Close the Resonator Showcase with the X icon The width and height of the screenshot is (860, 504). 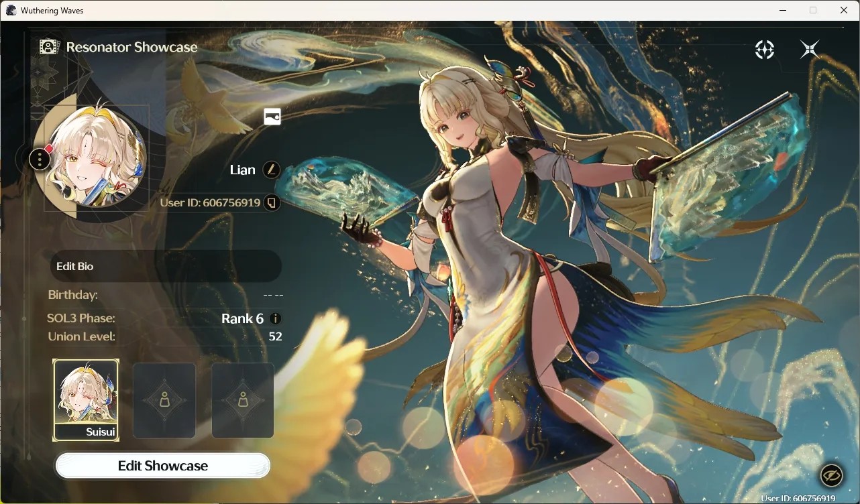click(810, 50)
